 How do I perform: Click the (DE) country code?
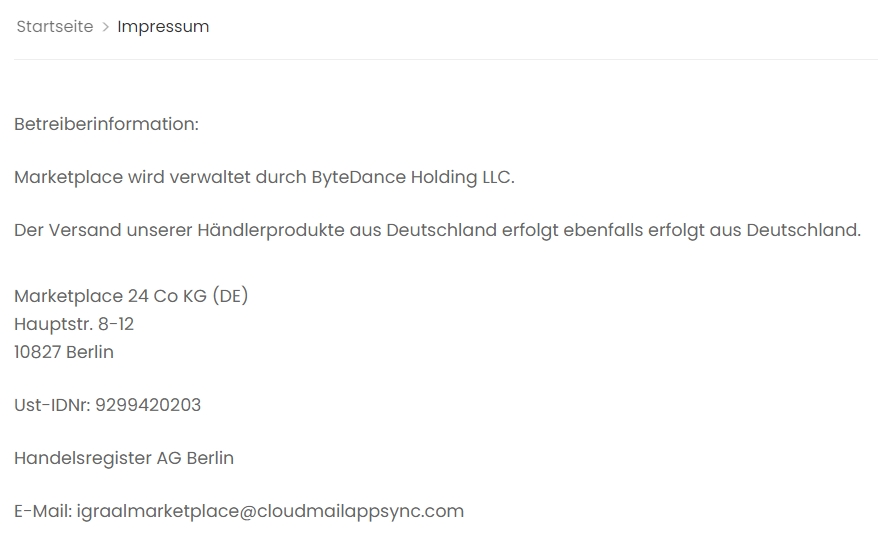(x=230, y=296)
